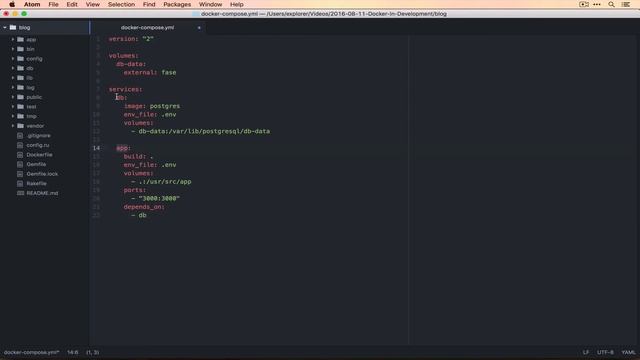Collapse the blog project root arrow
Screen dimensions: 640x360
point(5,27)
